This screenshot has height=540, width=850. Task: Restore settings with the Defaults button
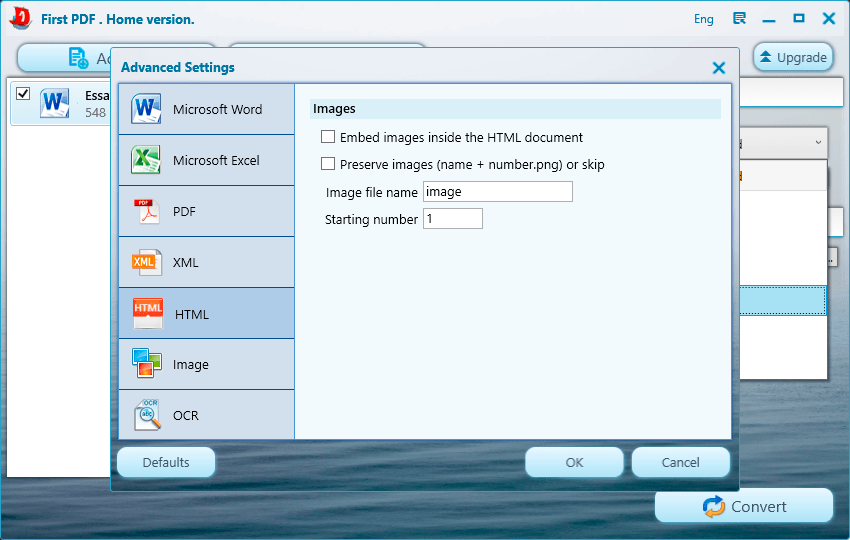pyautogui.click(x=166, y=462)
